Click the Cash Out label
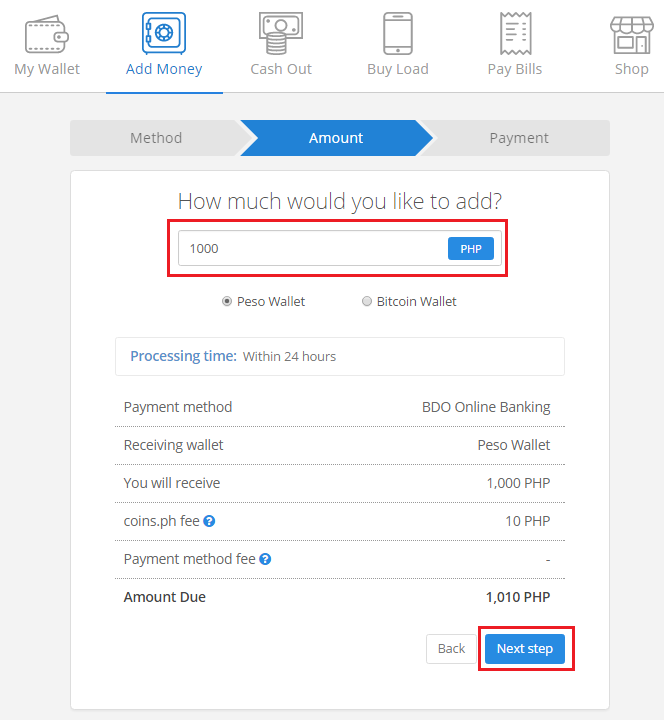The image size is (664, 720). [281, 69]
